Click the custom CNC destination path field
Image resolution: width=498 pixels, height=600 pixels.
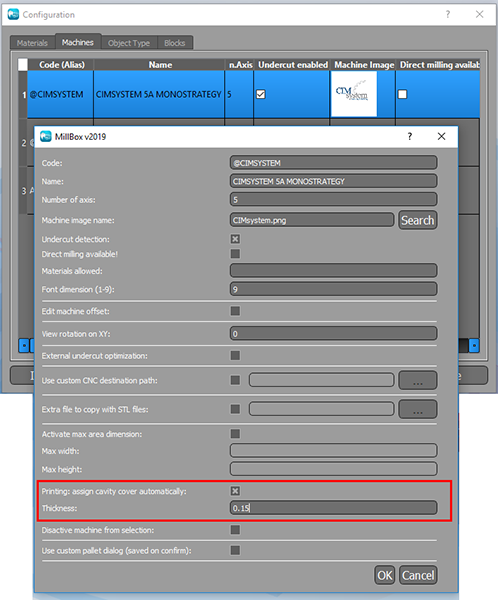[x=322, y=380]
